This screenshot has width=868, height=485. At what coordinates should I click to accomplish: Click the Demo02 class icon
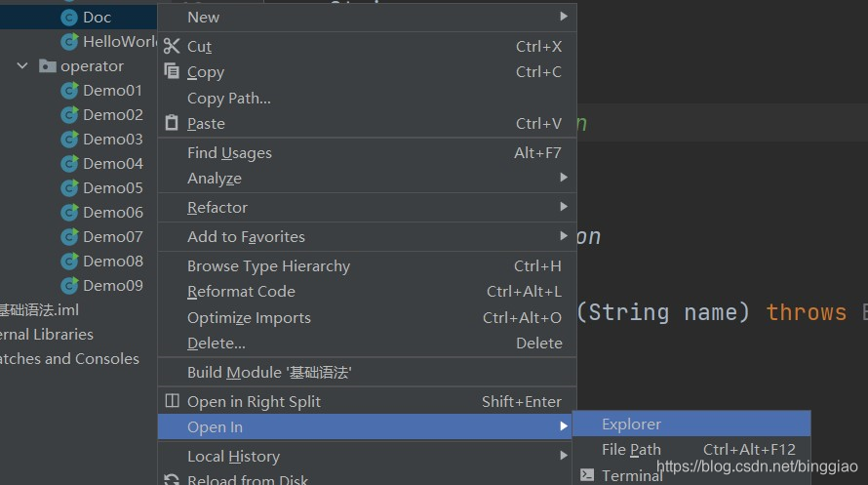click(69, 115)
